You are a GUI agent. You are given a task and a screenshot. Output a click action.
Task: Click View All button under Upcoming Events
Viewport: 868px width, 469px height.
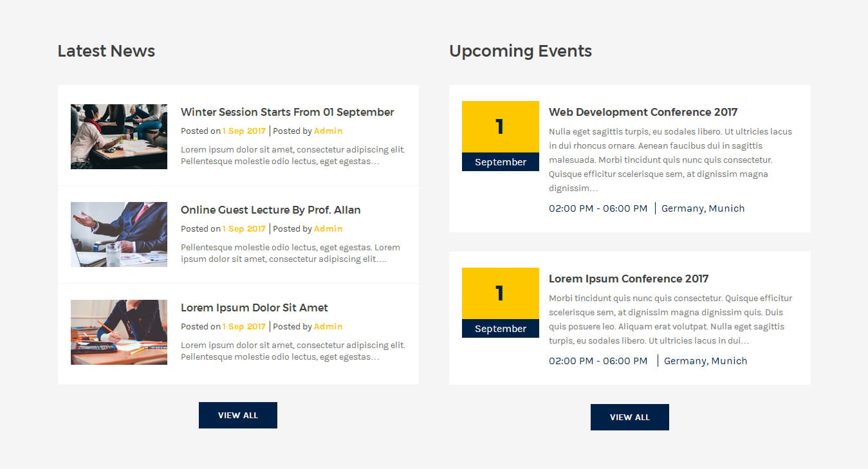click(x=630, y=417)
